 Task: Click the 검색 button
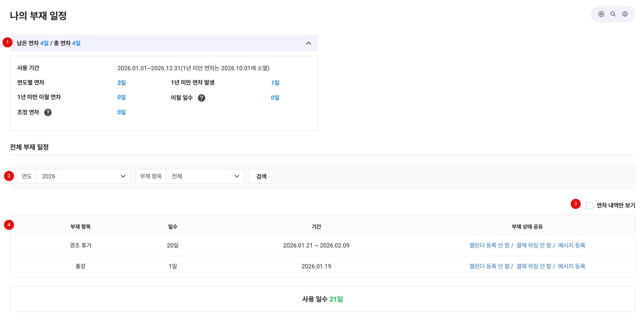point(261,176)
